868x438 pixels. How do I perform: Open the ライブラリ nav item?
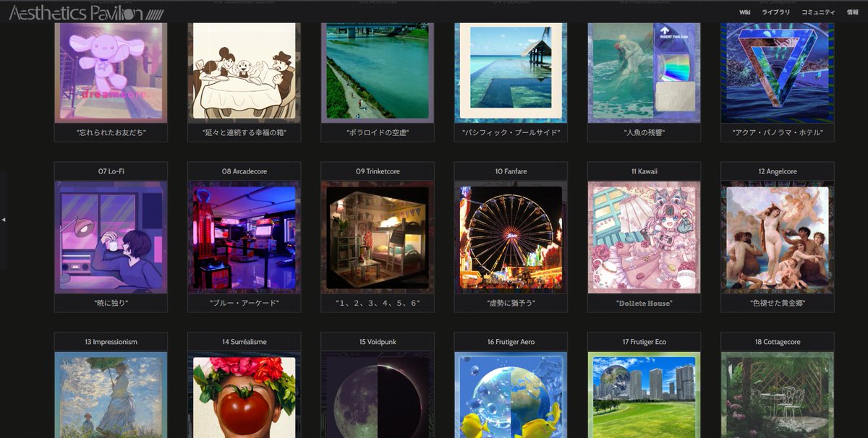click(776, 12)
